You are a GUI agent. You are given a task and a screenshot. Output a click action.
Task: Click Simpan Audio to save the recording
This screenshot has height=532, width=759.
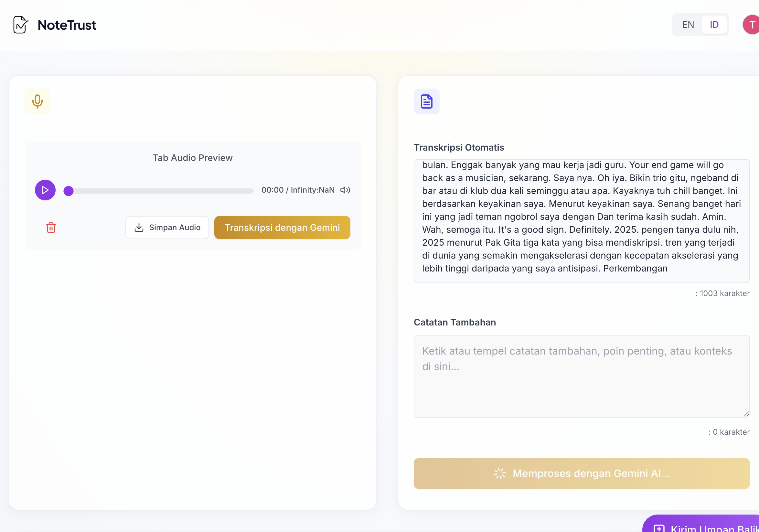coord(167,227)
